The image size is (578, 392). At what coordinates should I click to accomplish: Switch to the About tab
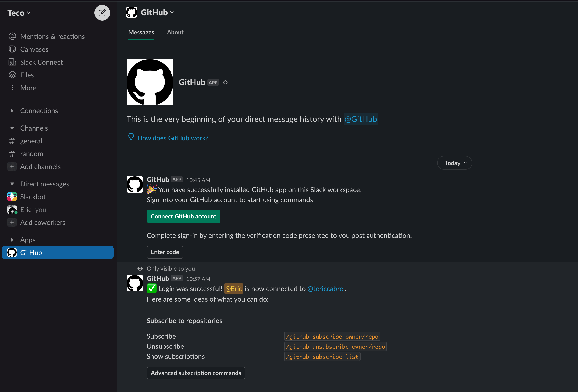[x=175, y=32]
